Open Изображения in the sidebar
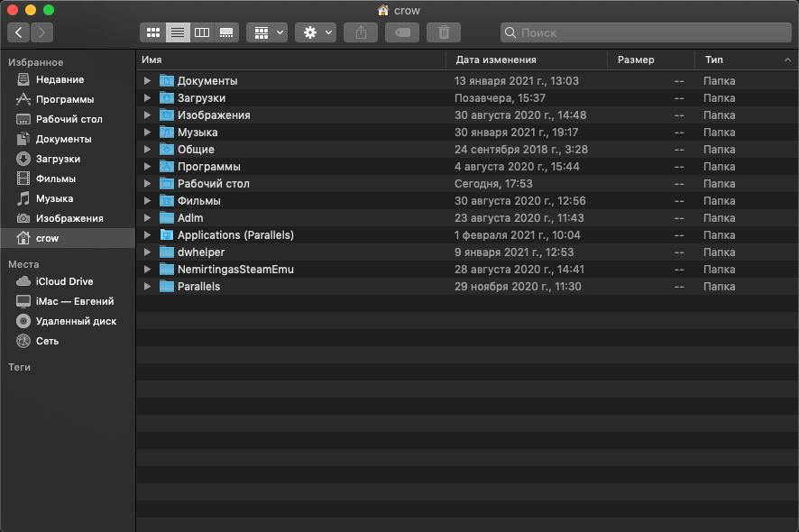799x532 pixels. [x=68, y=218]
